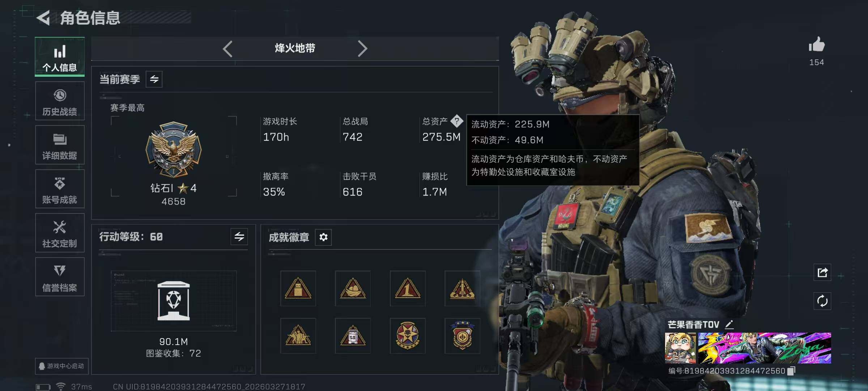The width and height of the screenshot is (868, 391).
Task: Click the refresh rotate icon
Action: tap(822, 301)
